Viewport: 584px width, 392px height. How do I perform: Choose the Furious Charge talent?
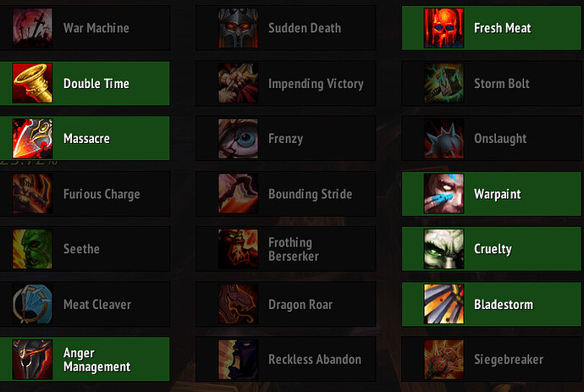point(85,194)
